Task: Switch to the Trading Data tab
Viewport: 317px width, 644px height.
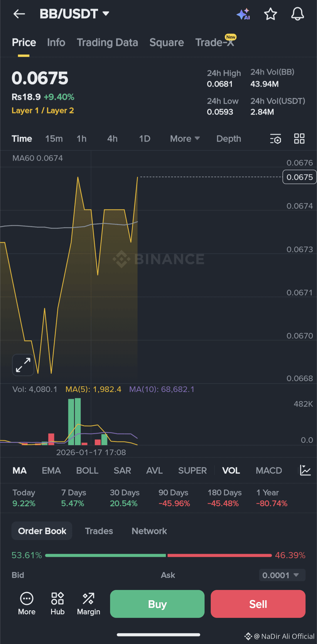Action: click(x=107, y=43)
